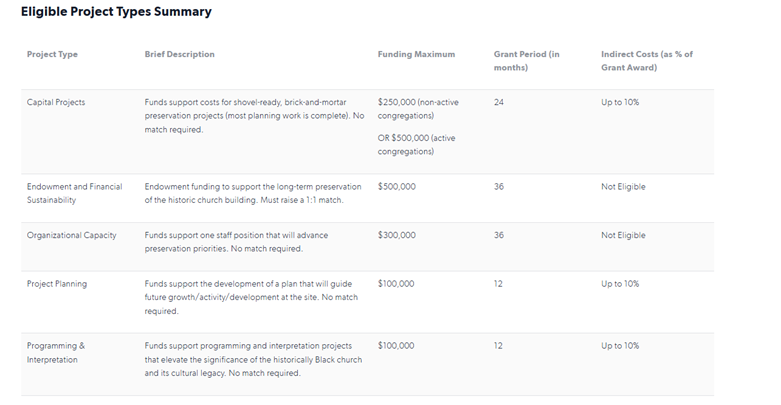Click the Eligible Project Types Summary heading
Viewport: 781px width, 405px height.
[x=116, y=11]
